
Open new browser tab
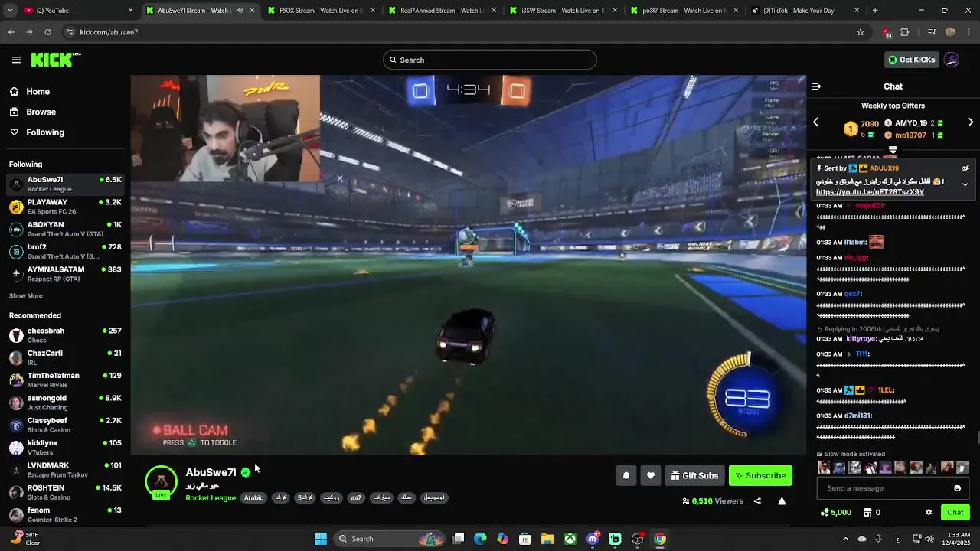tap(875, 11)
